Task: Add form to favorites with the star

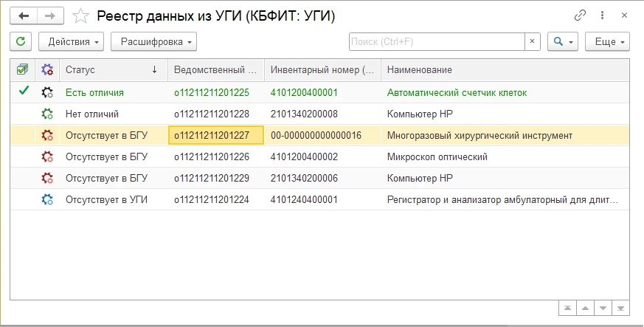Action: click(80, 16)
